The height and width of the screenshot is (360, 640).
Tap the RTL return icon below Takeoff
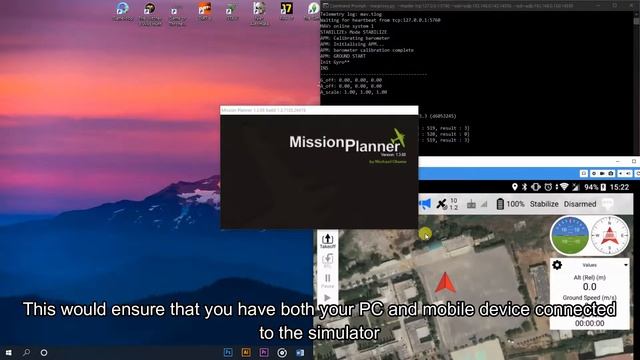(x=327, y=260)
